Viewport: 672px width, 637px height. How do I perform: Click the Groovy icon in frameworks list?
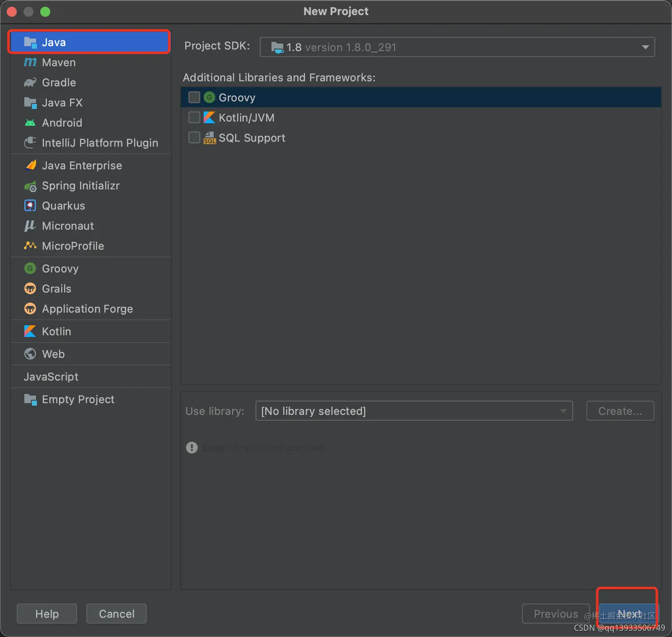click(209, 97)
